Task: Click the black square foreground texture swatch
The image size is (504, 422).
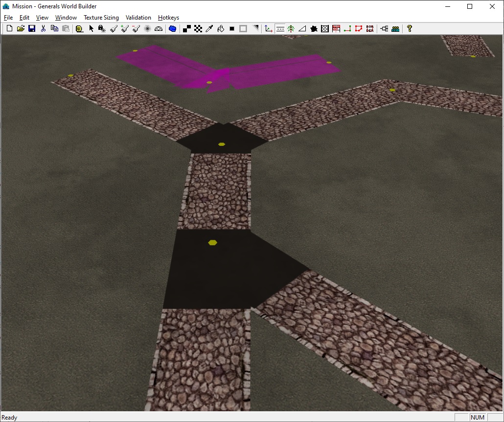Action: (x=232, y=28)
